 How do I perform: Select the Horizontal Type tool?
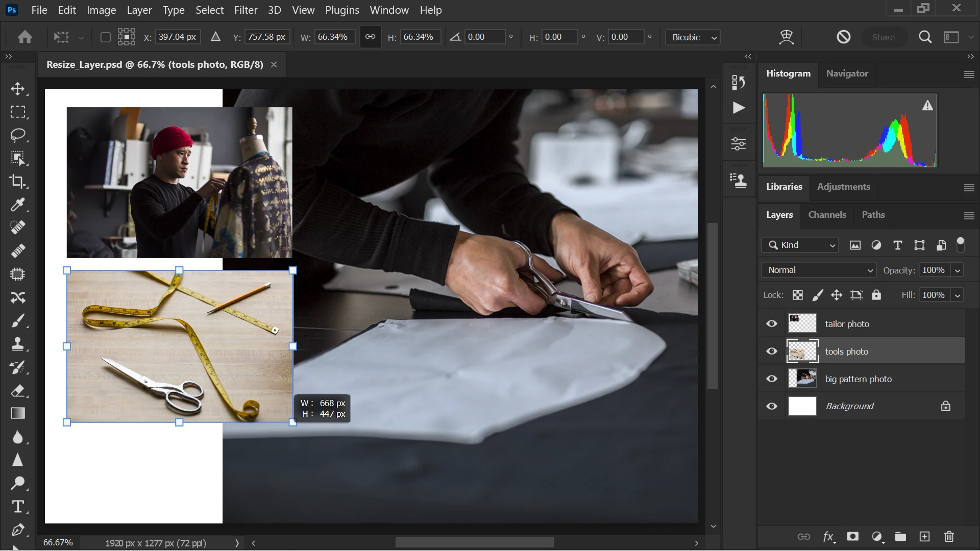pos(18,507)
